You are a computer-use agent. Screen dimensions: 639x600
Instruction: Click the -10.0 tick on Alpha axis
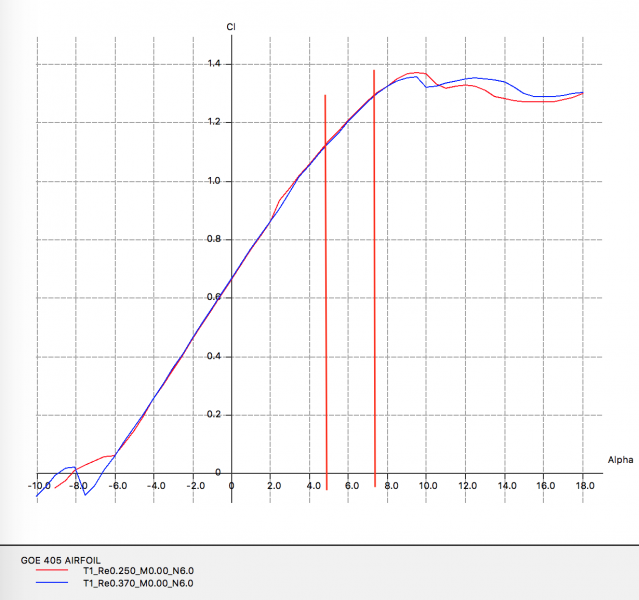point(37,486)
